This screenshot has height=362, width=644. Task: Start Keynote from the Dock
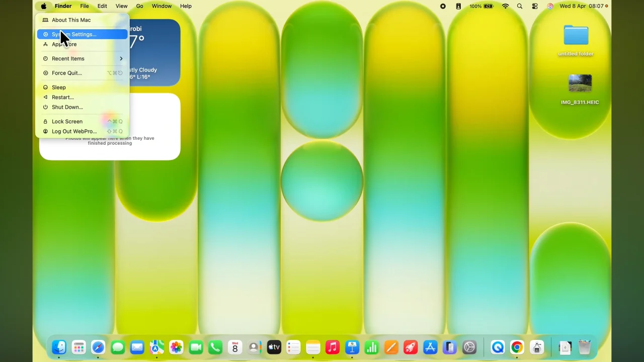[353, 347]
